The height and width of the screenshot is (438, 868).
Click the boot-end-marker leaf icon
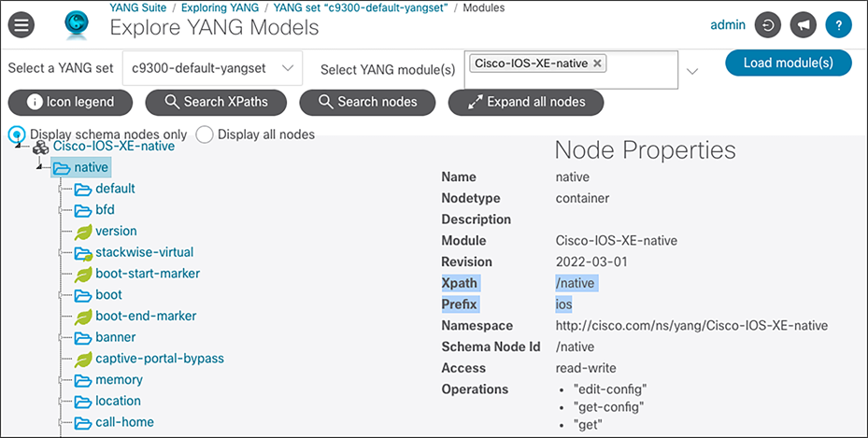[83, 317]
